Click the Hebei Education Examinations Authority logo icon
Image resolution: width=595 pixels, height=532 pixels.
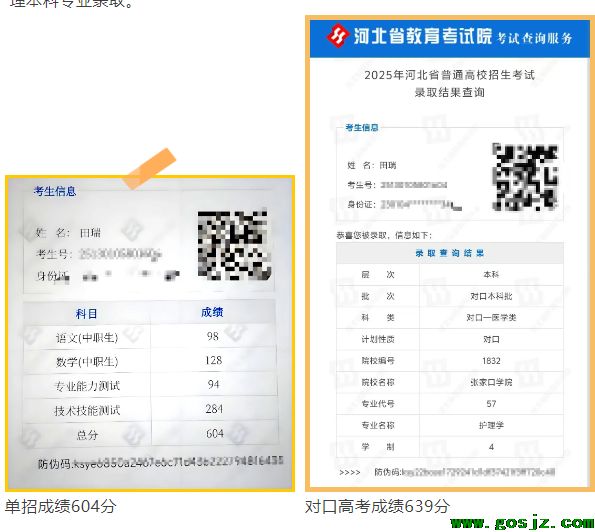pyautogui.click(x=337, y=35)
